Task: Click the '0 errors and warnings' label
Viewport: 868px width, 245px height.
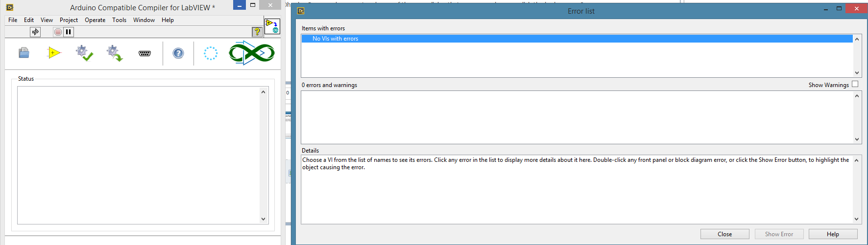Action: click(x=329, y=85)
